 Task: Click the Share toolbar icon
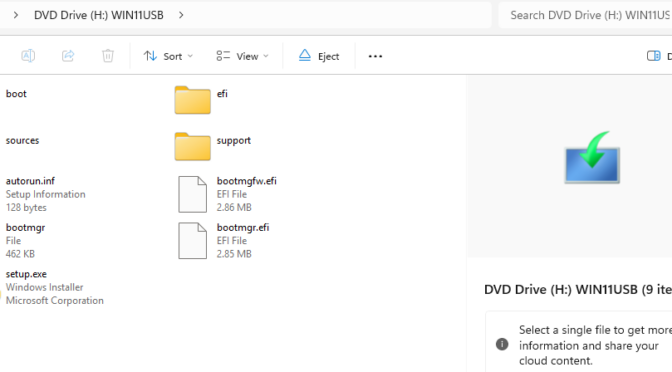click(x=68, y=56)
